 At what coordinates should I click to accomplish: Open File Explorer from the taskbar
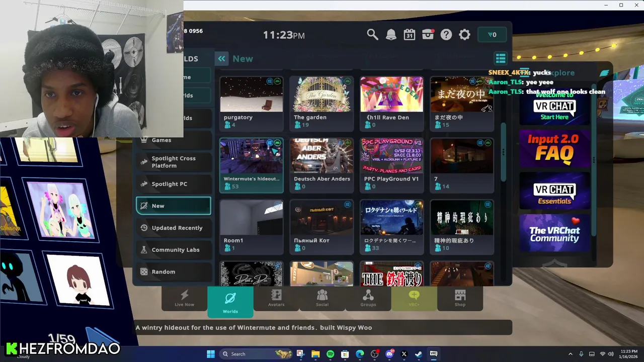pos(315,354)
